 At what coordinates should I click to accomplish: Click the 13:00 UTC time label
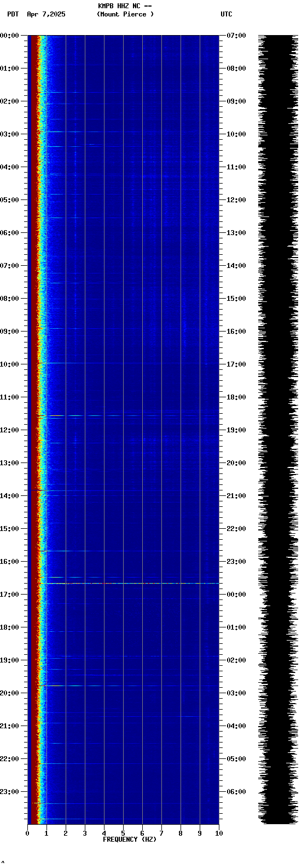(x=236, y=233)
